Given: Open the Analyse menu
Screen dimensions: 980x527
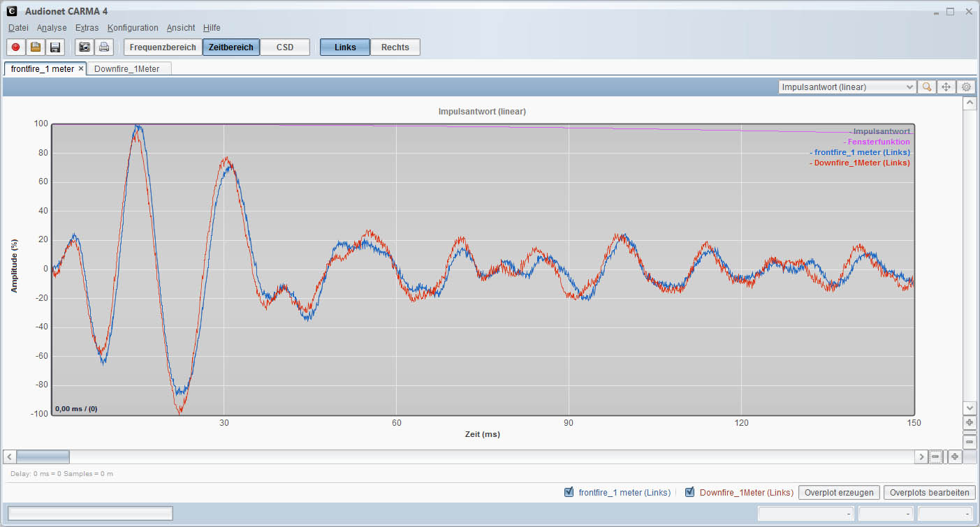Looking at the screenshot, I should click(52, 28).
